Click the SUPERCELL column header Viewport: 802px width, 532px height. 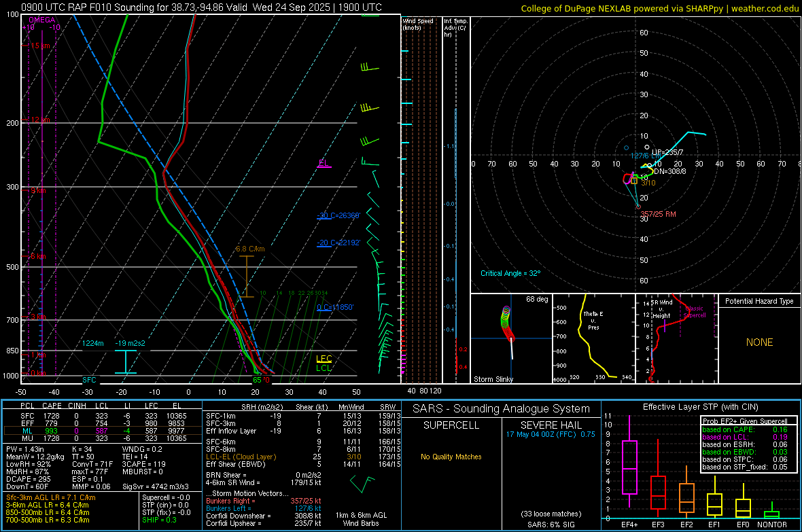451,425
